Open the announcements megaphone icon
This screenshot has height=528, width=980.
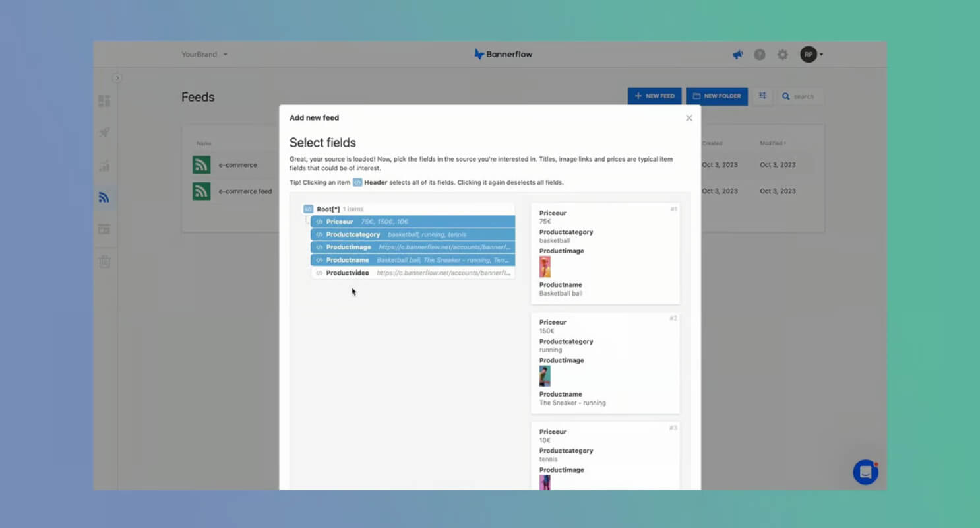pos(738,55)
